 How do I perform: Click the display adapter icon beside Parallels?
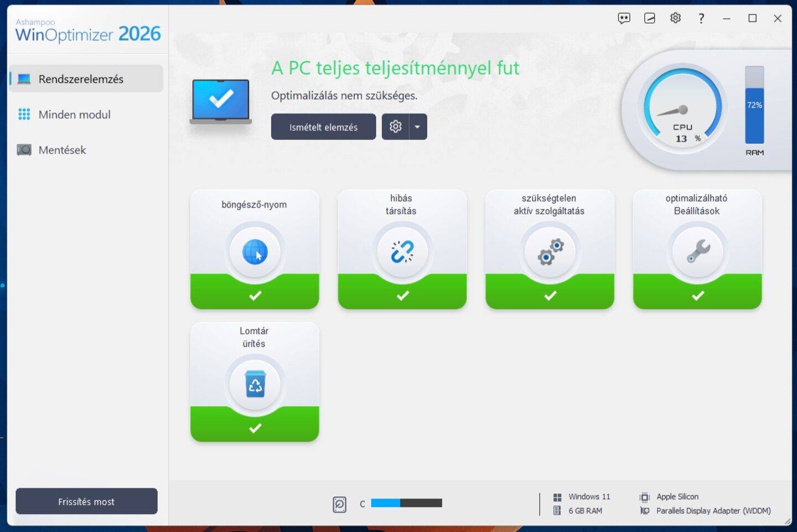[x=644, y=510]
